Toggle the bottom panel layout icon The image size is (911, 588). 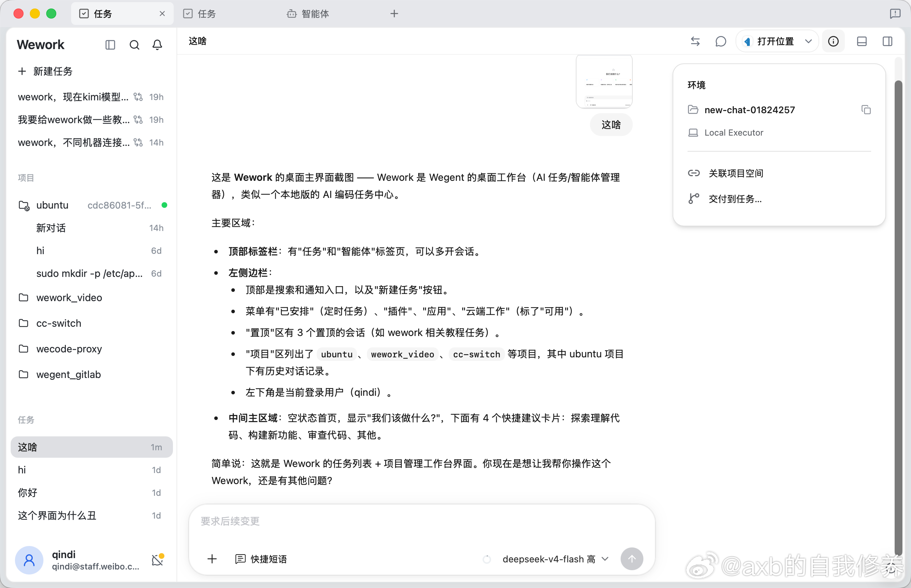[x=862, y=41]
